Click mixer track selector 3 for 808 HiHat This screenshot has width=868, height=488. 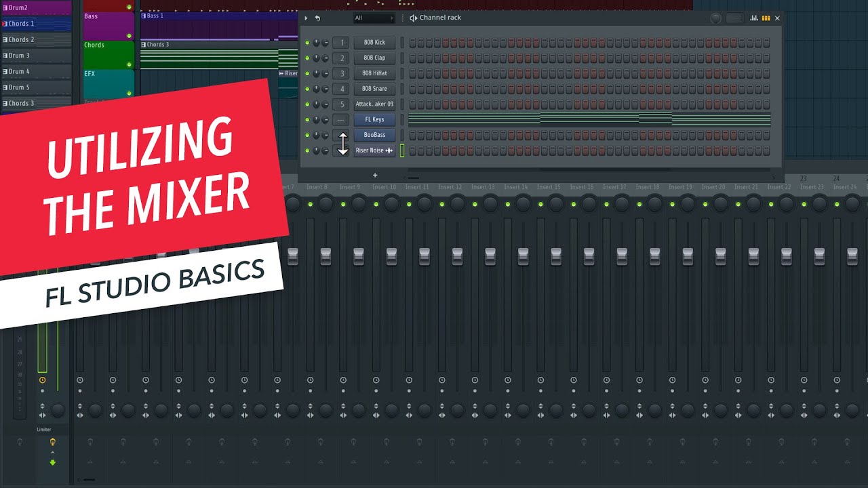pos(342,73)
